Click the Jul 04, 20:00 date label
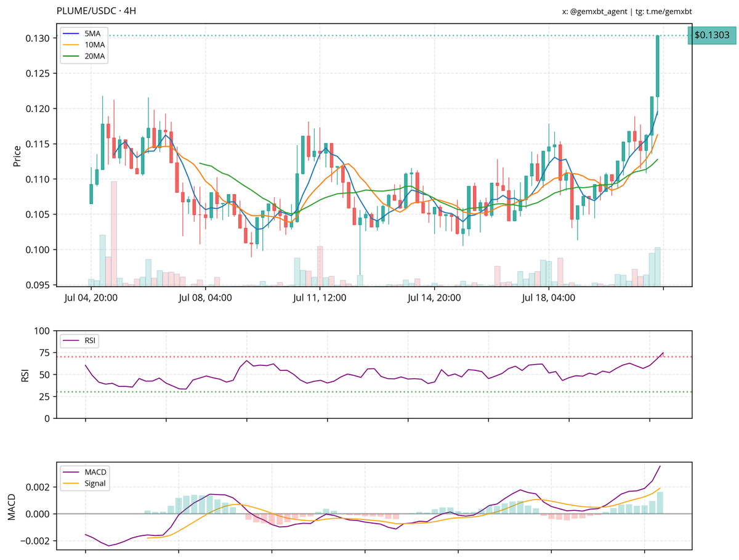The height and width of the screenshot is (560, 739). coord(91,298)
